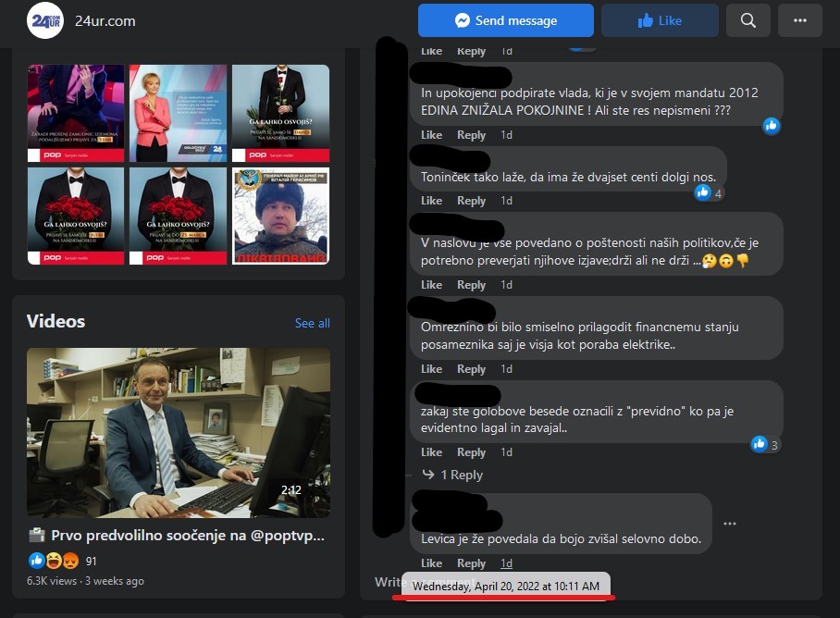This screenshot has width=840, height=618.
Task: Like the 24ur.com page
Action: 660,20
